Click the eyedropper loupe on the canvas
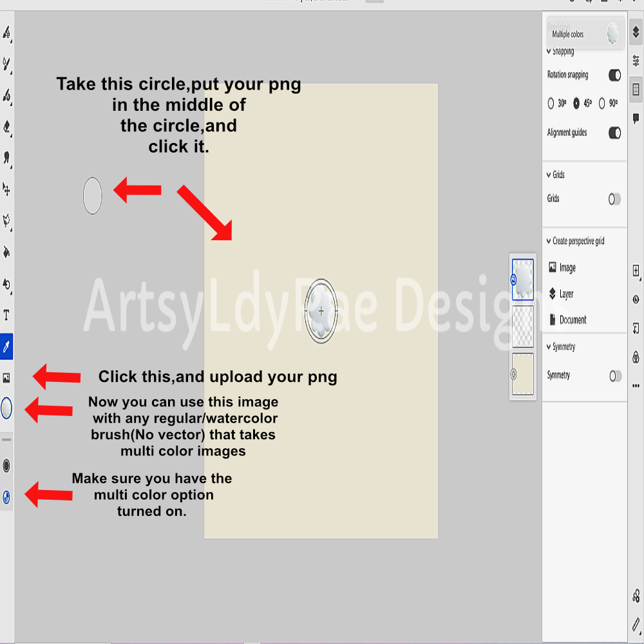 click(x=321, y=311)
